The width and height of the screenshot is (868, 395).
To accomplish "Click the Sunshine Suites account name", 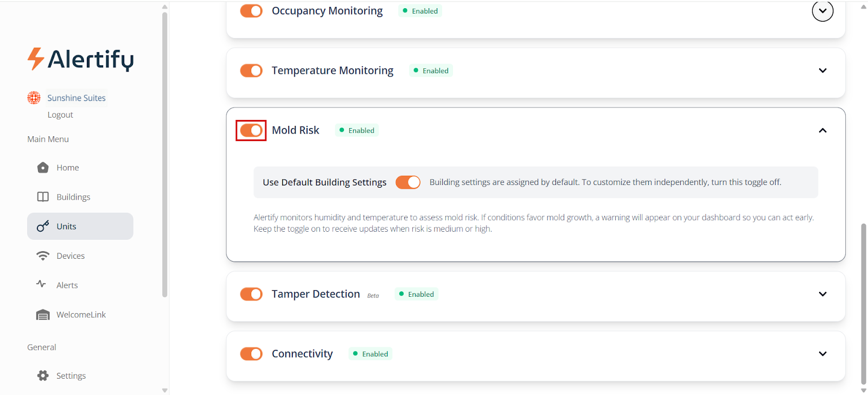I will click(76, 98).
